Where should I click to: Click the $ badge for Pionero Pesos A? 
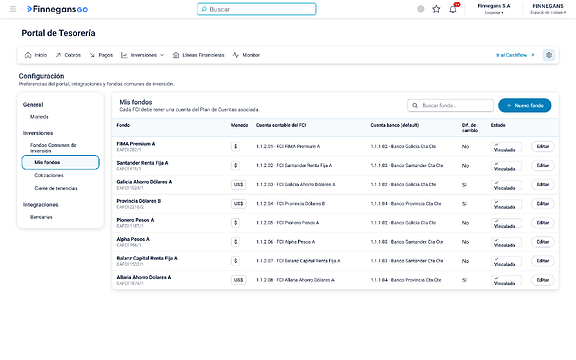click(235, 223)
